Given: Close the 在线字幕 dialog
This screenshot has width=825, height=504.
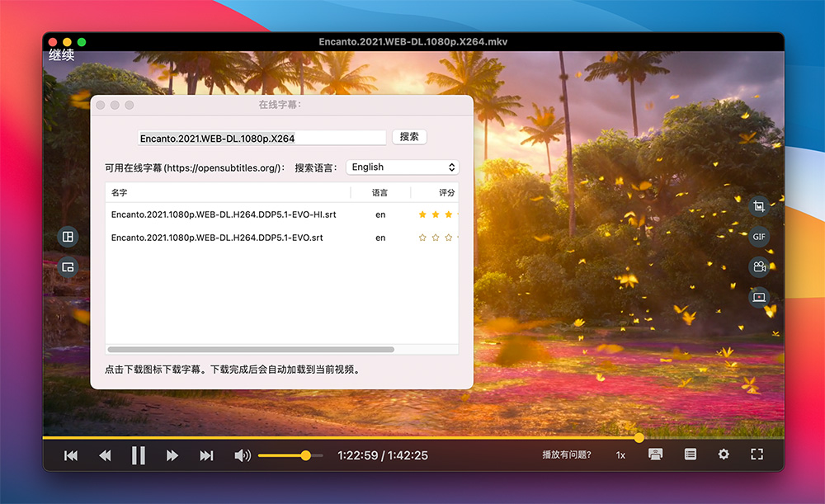Looking at the screenshot, I should click(101, 106).
